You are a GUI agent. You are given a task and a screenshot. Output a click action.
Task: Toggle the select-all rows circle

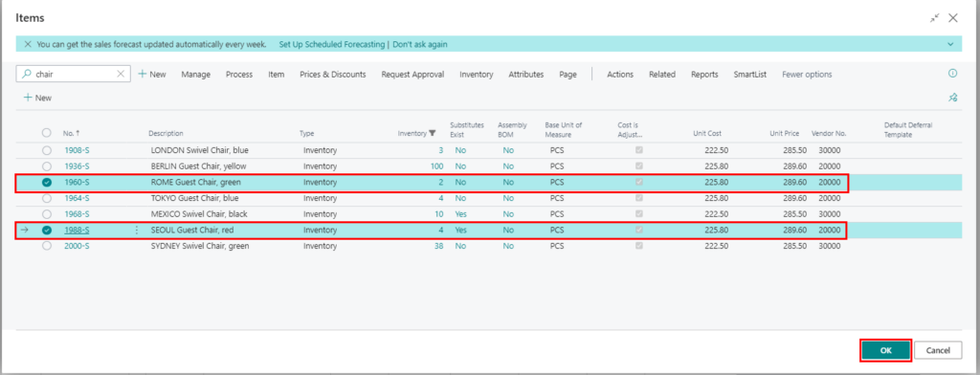tap(46, 133)
